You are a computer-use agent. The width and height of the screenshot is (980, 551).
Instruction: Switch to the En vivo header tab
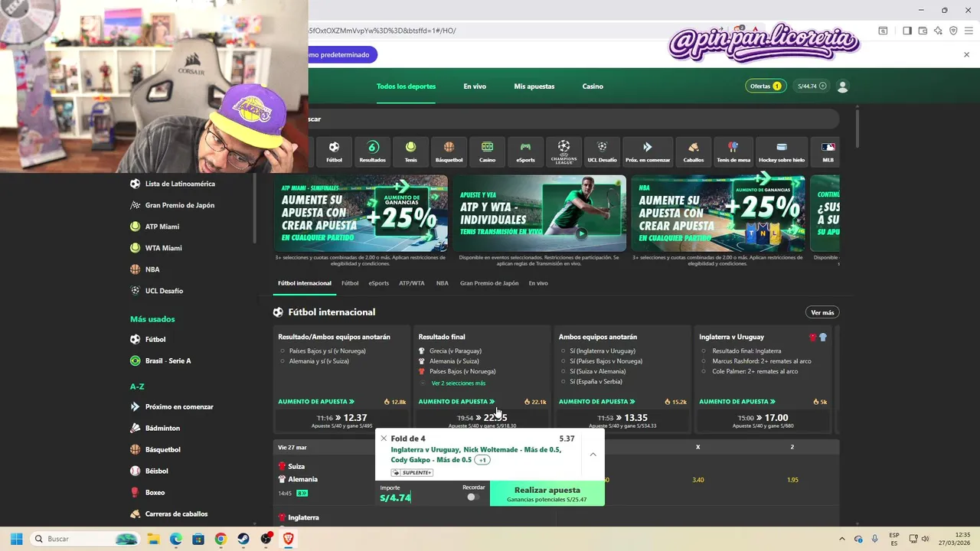[475, 86]
